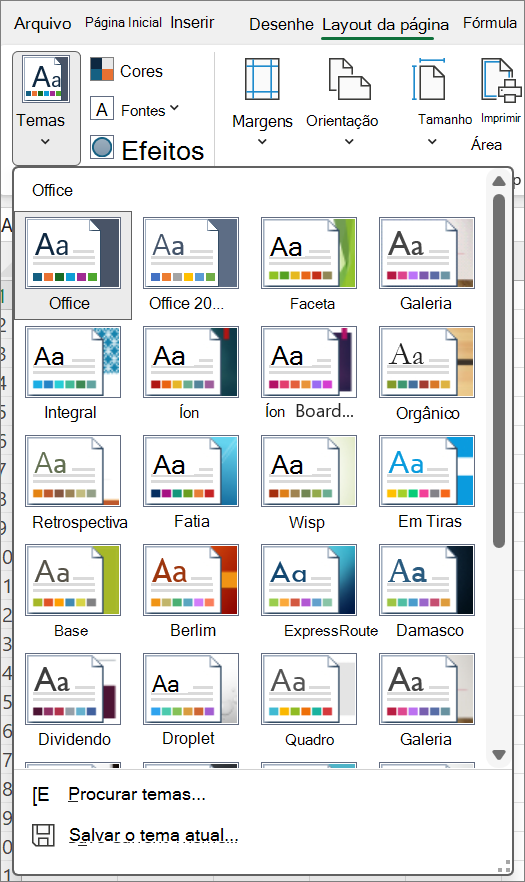
Task: Apply the Integral theme
Action: click(x=73, y=362)
